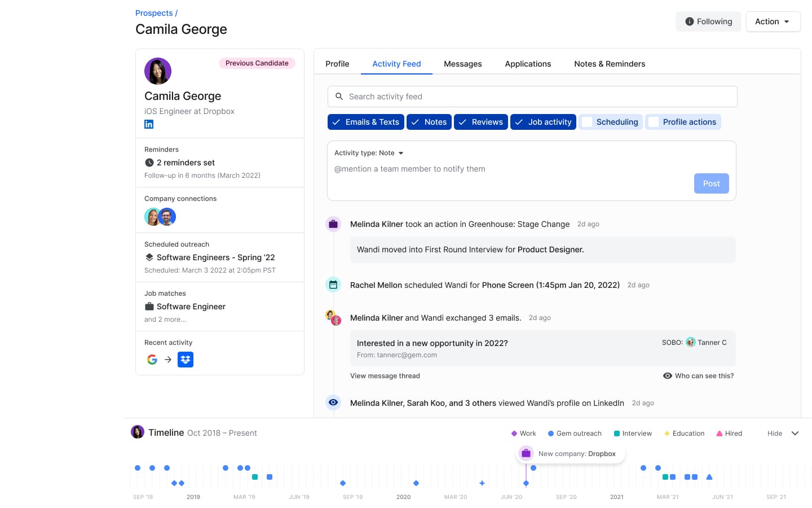Switch to the Messages tab
This screenshot has height=508, width=812.
pos(462,64)
